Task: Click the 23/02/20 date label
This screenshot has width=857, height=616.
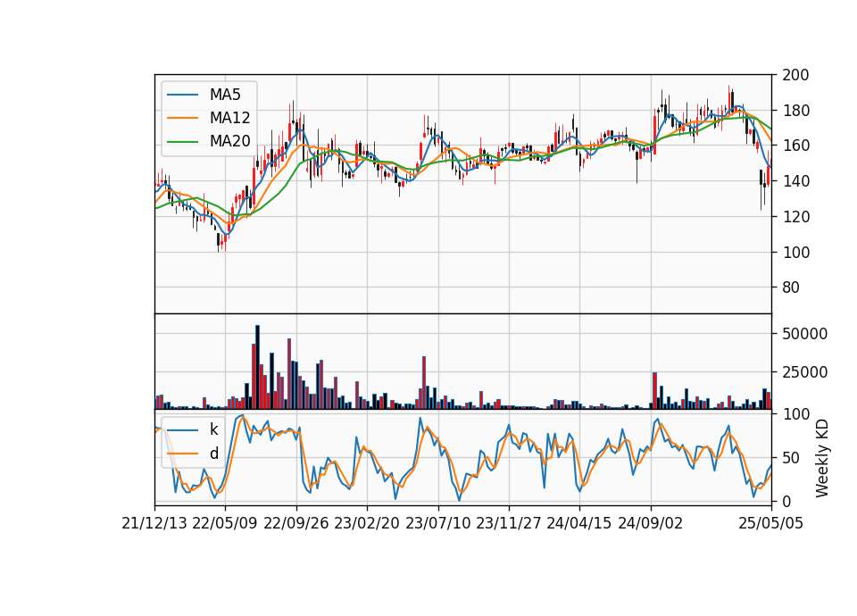Action: pos(367,524)
